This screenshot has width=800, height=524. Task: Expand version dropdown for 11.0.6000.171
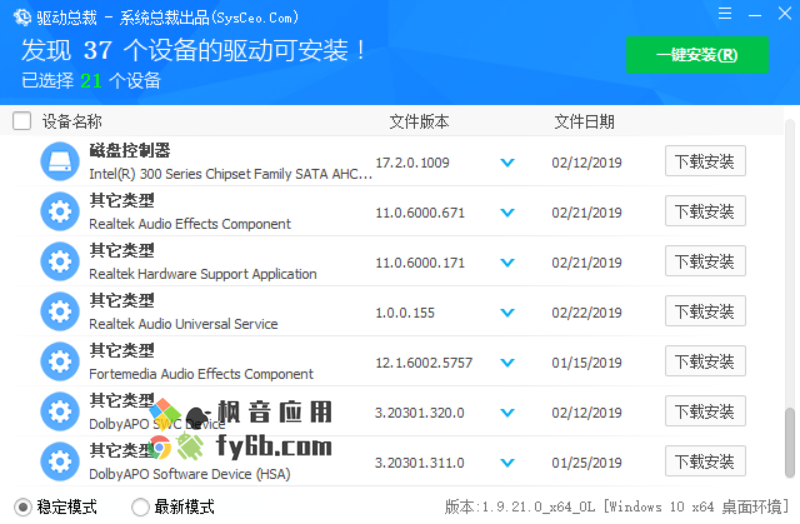point(507,263)
